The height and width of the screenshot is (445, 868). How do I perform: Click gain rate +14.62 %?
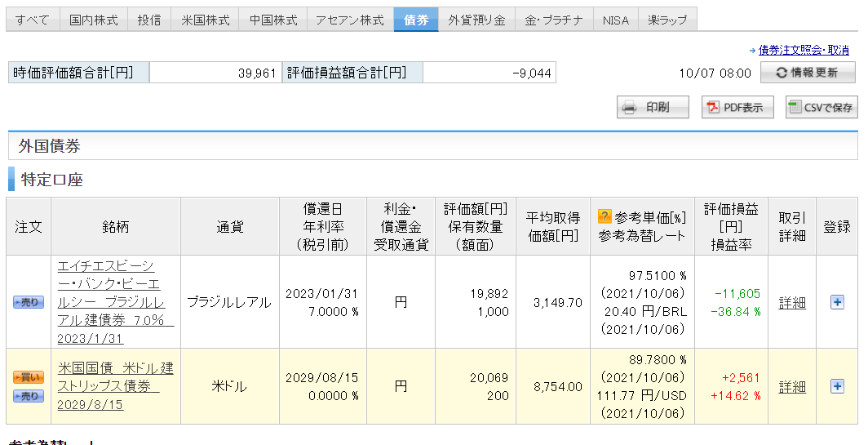pos(736,396)
